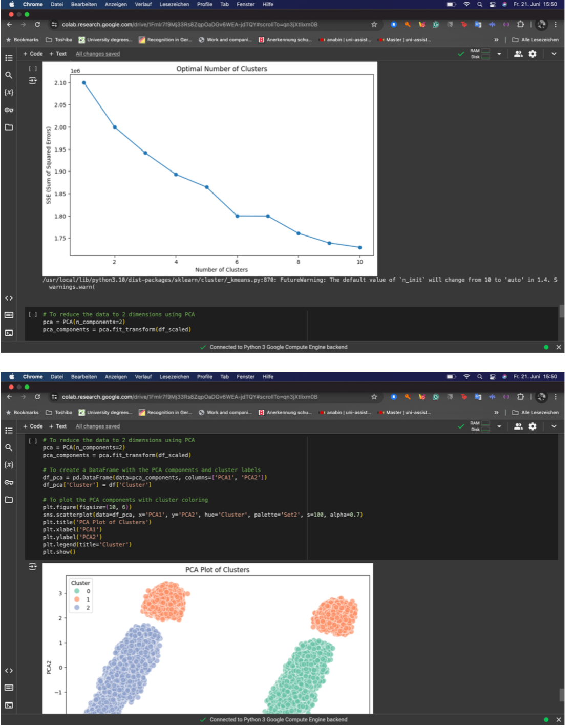Open Command palette icon in lower Colab sidebar
The height and width of the screenshot is (728, 574).
pyautogui.click(x=9, y=688)
